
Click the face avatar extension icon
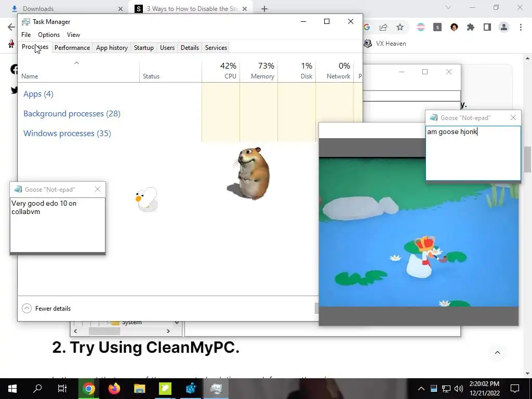(x=454, y=27)
